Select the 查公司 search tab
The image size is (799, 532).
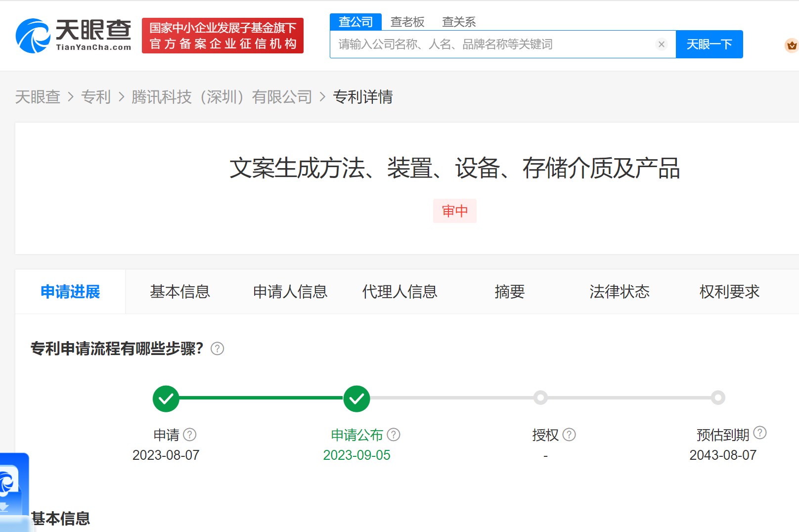355,22
